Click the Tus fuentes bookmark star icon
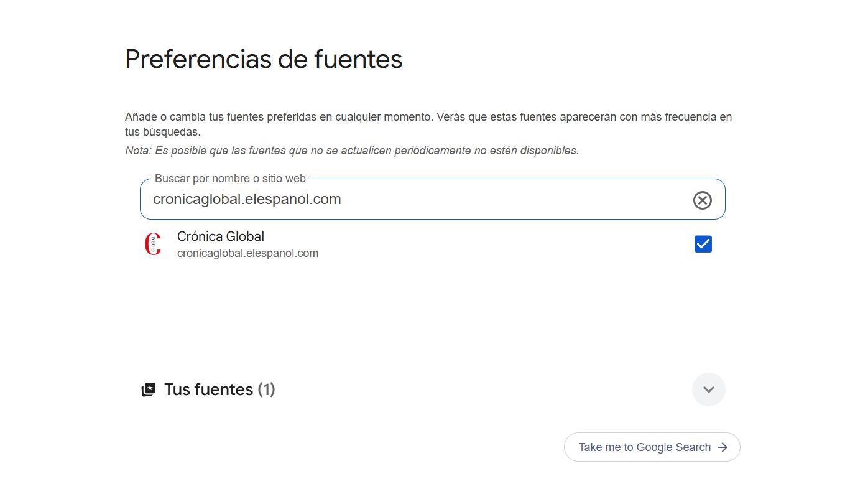This screenshot has width=868, height=499. coord(149,390)
